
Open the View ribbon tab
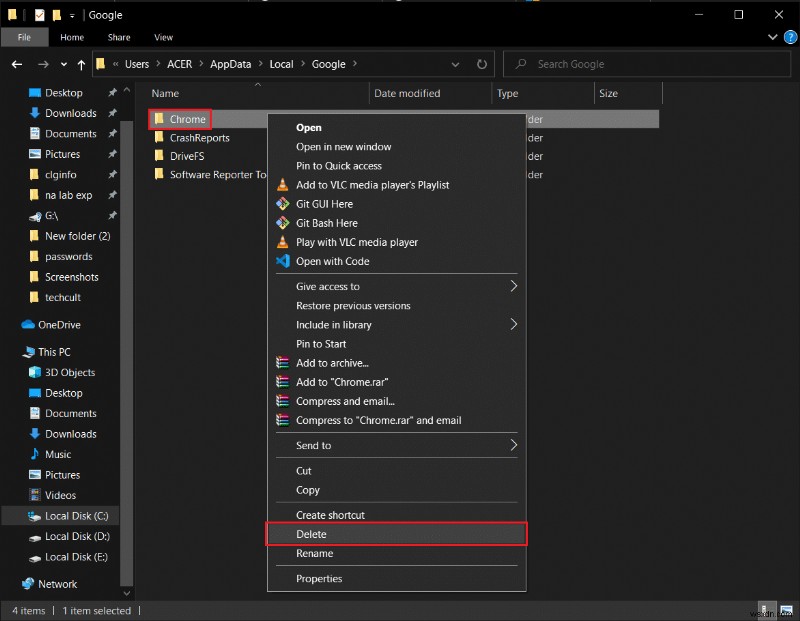tap(163, 37)
